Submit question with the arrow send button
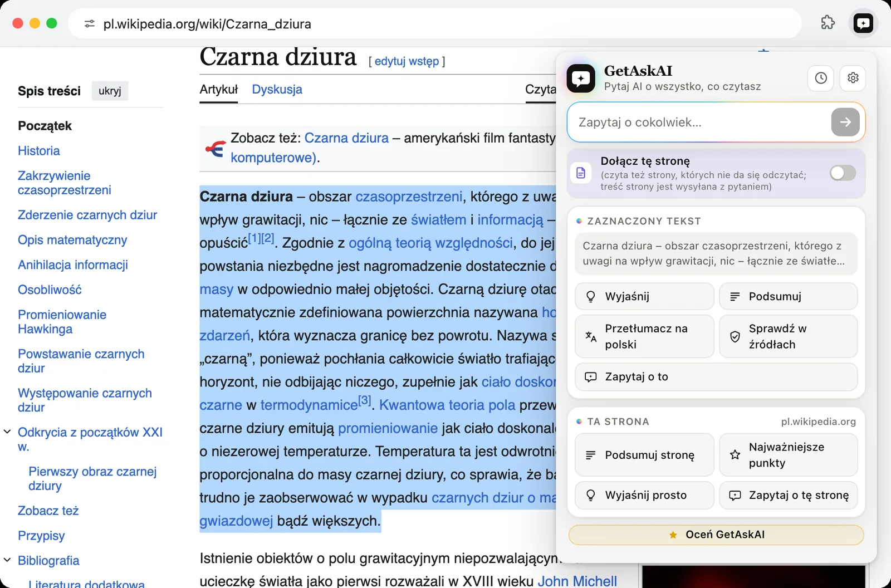This screenshot has width=891, height=588. point(845,122)
